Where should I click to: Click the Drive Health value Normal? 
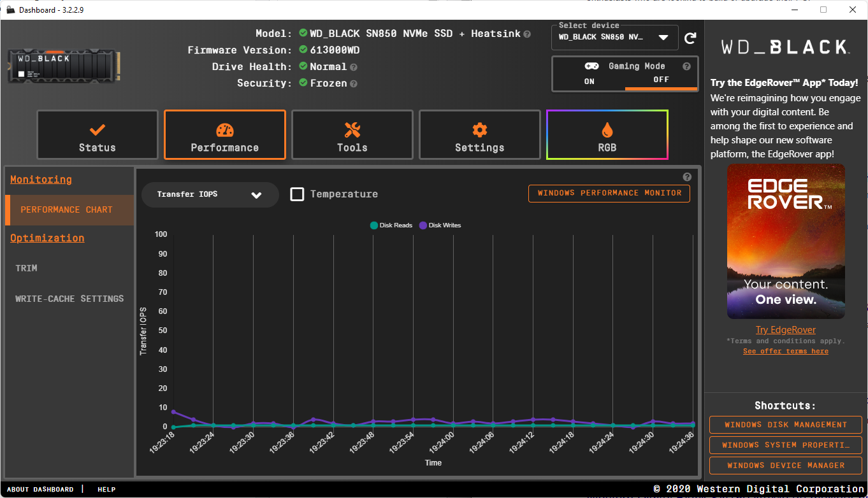click(x=328, y=67)
